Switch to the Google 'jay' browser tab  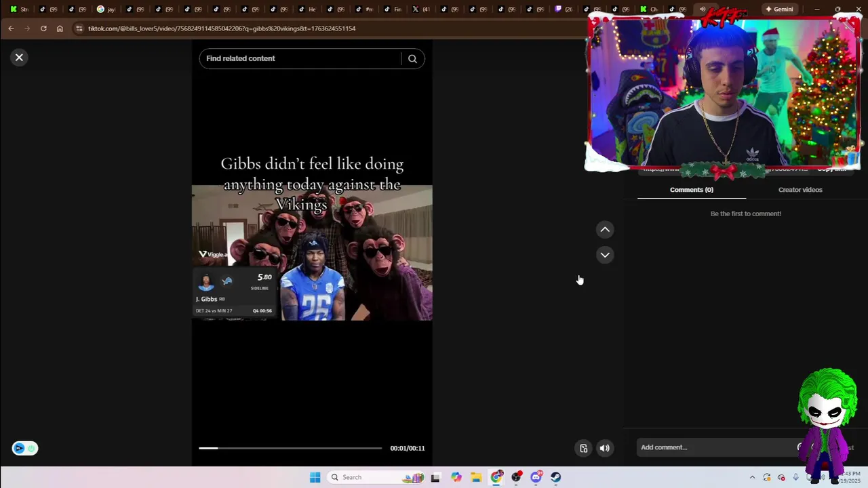click(106, 9)
